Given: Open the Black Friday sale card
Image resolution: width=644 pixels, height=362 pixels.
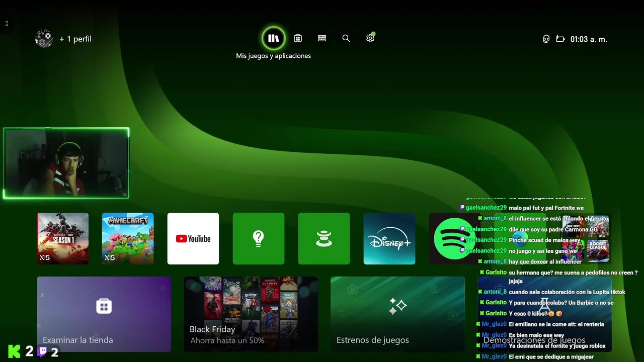Looking at the screenshot, I should pyautogui.click(x=251, y=314).
